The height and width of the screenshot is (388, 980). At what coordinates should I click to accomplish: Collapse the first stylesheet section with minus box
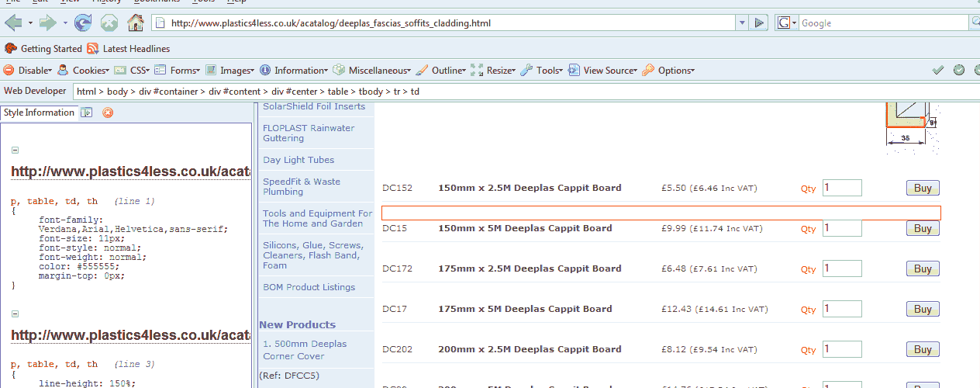pos(16,151)
